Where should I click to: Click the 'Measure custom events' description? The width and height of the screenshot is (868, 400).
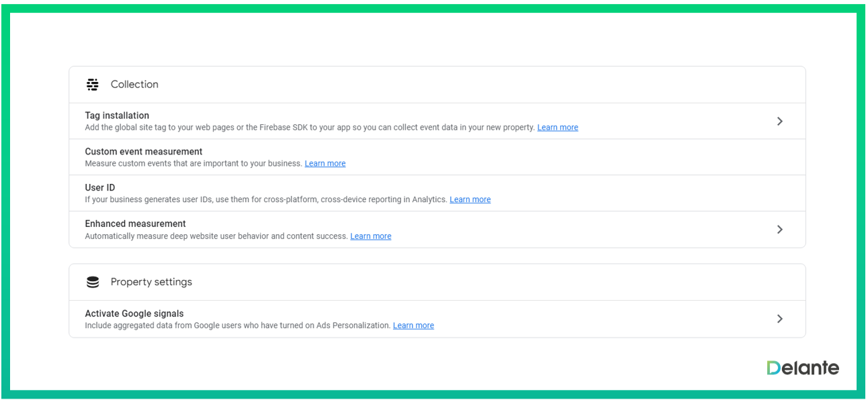point(193,164)
